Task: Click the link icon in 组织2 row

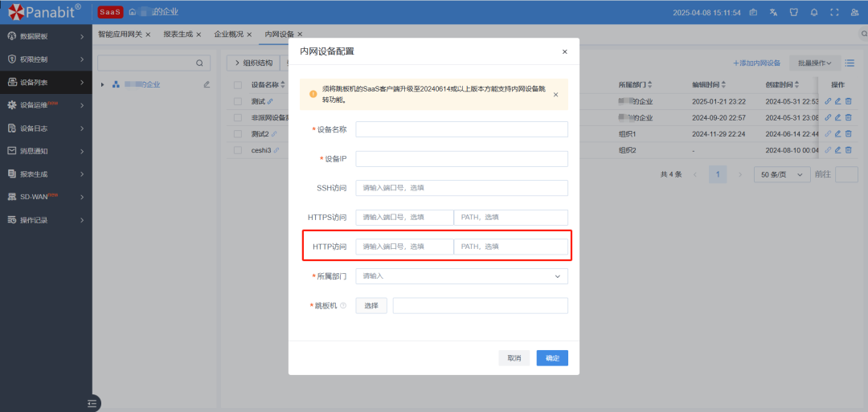Action: tap(828, 150)
